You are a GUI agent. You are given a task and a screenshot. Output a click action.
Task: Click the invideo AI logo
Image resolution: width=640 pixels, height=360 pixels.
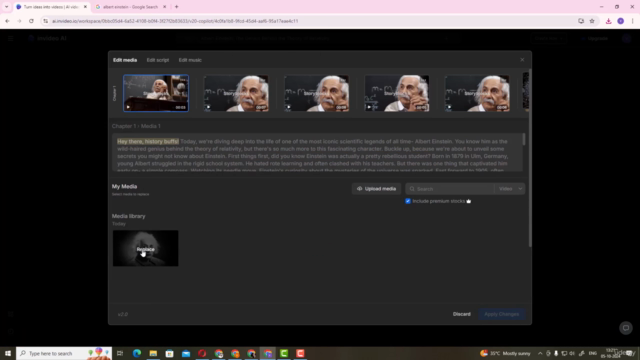47,38
